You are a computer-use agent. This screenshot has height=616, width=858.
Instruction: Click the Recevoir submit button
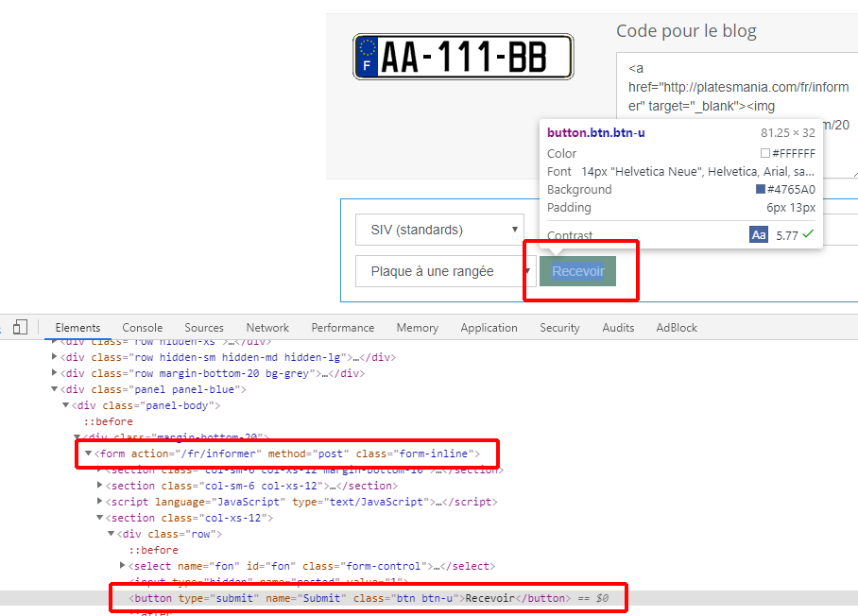tap(577, 272)
